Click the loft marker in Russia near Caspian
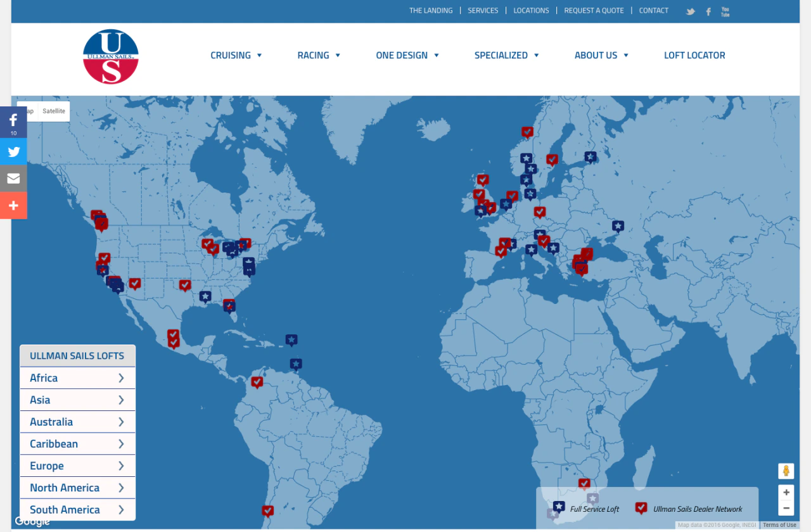The height and width of the screenshot is (532, 811). [x=618, y=226]
